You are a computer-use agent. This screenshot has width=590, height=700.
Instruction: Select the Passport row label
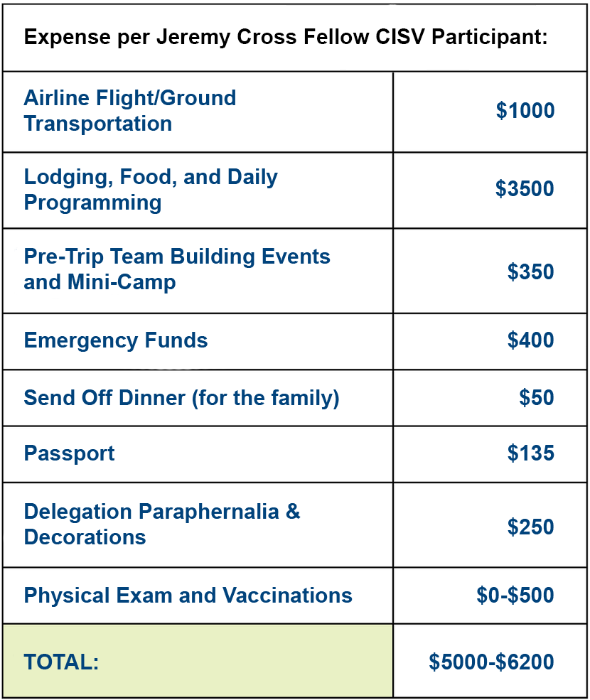pos(69,453)
